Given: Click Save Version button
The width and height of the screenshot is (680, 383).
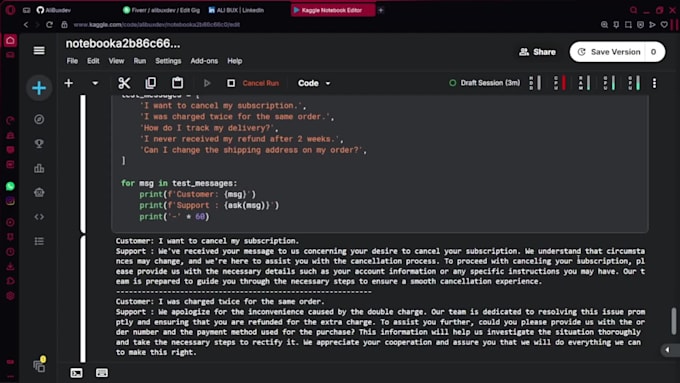Looking at the screenshot, I should (x=609, y=52).
